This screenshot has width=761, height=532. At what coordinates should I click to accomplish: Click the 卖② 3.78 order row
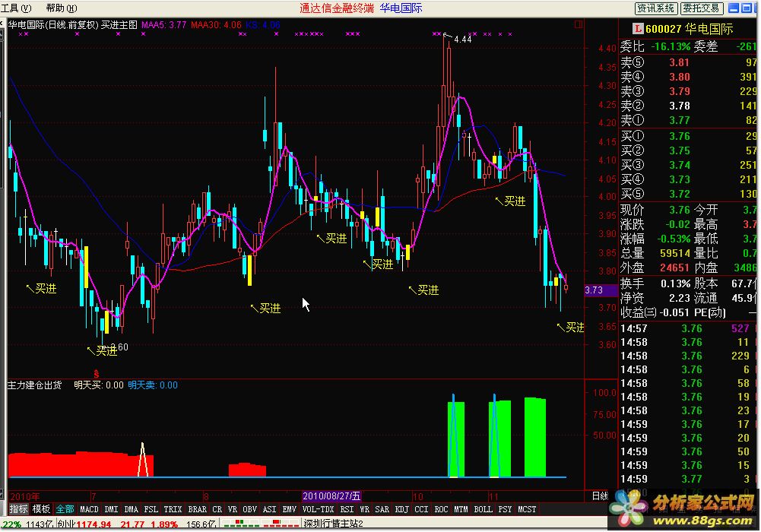[688, 105]
